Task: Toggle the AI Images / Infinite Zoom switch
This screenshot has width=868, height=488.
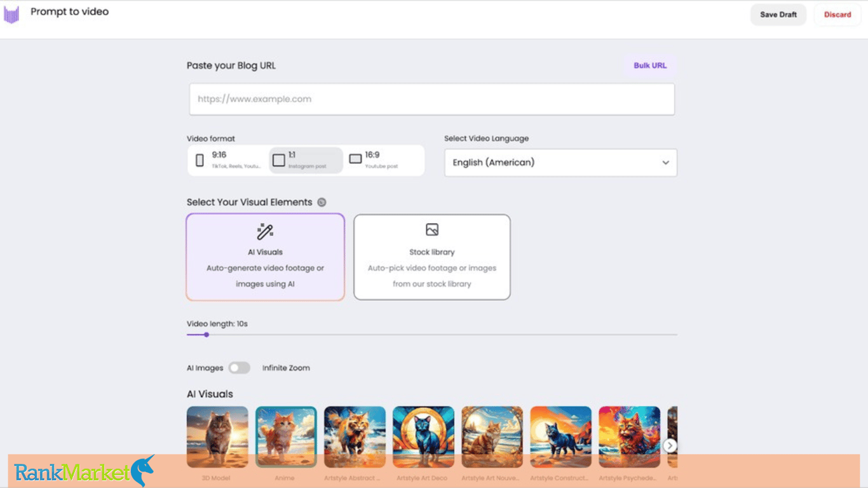Action: point(240,368)
